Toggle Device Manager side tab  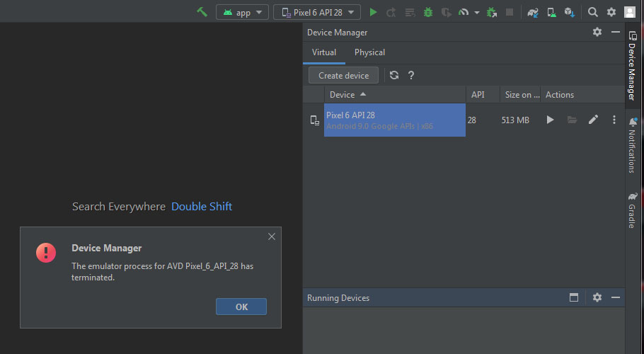point(632,65)
